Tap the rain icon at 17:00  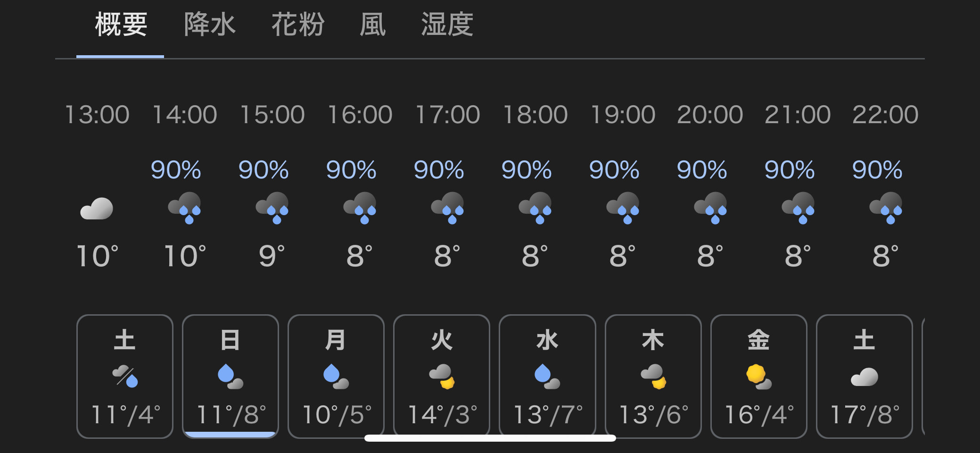point(447,208)
